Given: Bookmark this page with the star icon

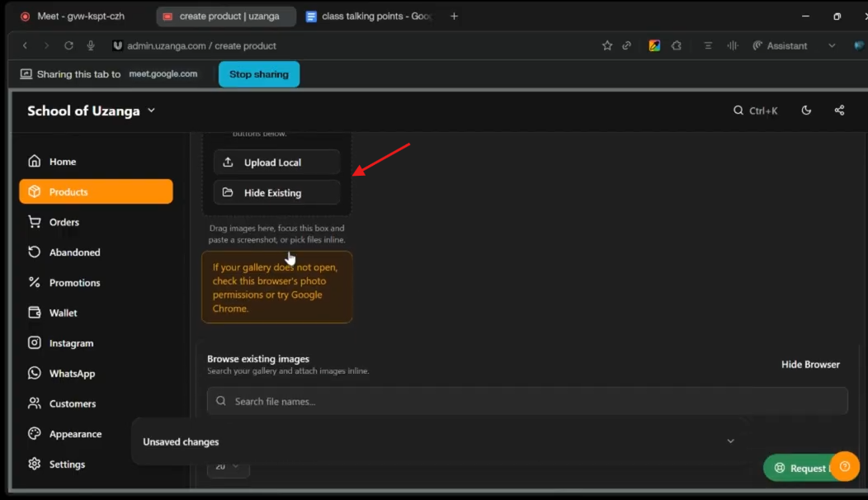Looking at the screenshot, I should tap(607, 45).
